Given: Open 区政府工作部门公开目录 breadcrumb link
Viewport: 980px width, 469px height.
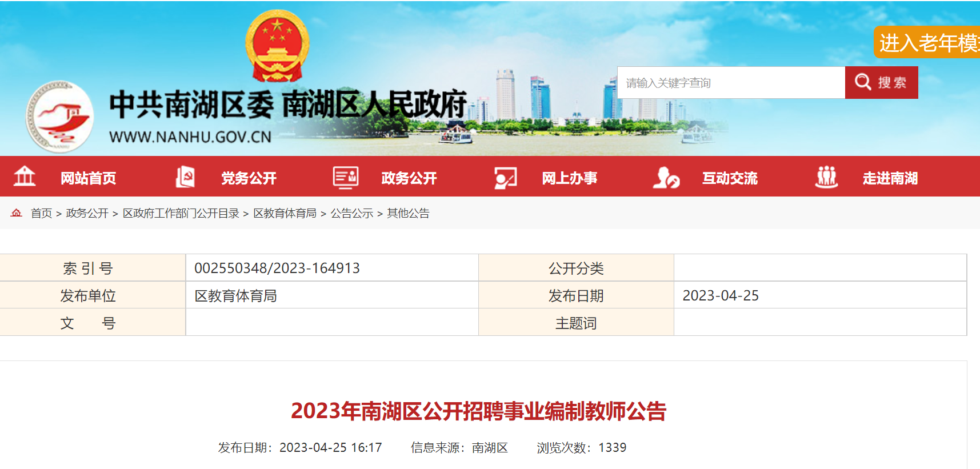Looking at the screenshot, I should 181,213.
